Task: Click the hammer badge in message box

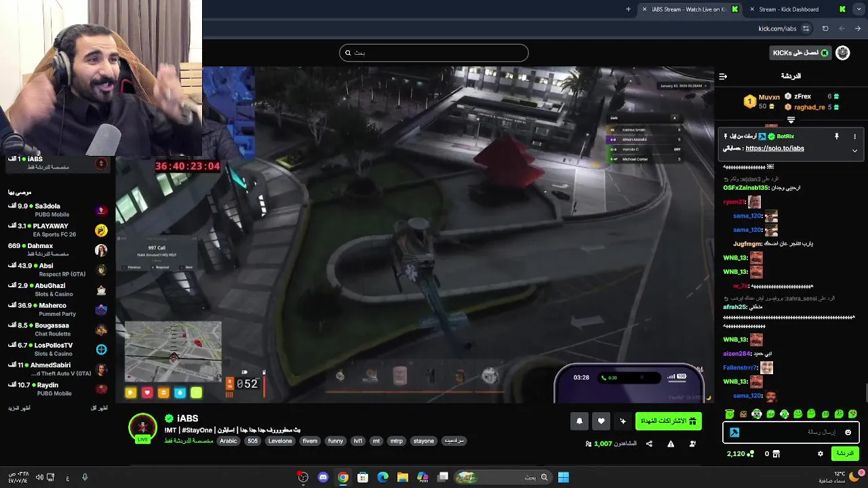Action: point(734,432)
